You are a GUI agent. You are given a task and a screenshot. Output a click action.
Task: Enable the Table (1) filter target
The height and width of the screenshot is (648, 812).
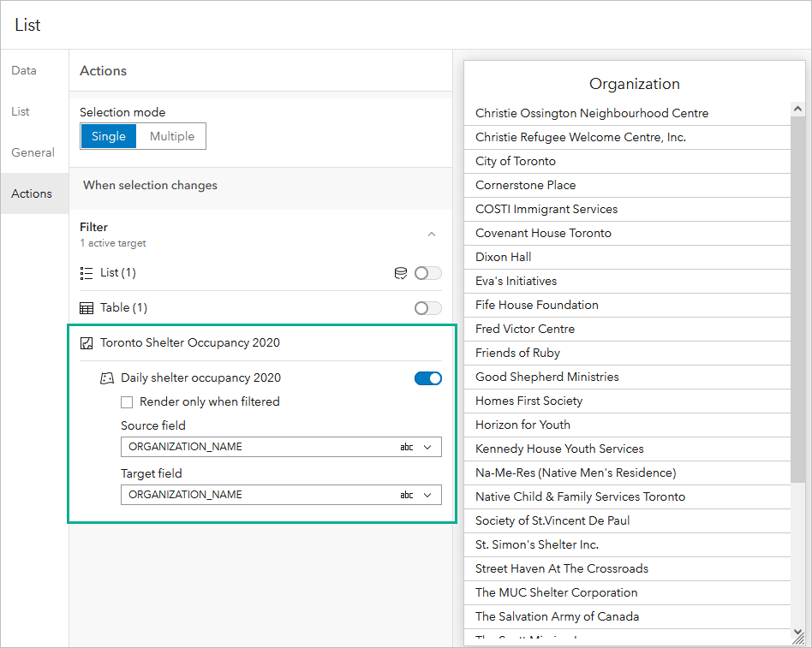click(x=427, y=308)
